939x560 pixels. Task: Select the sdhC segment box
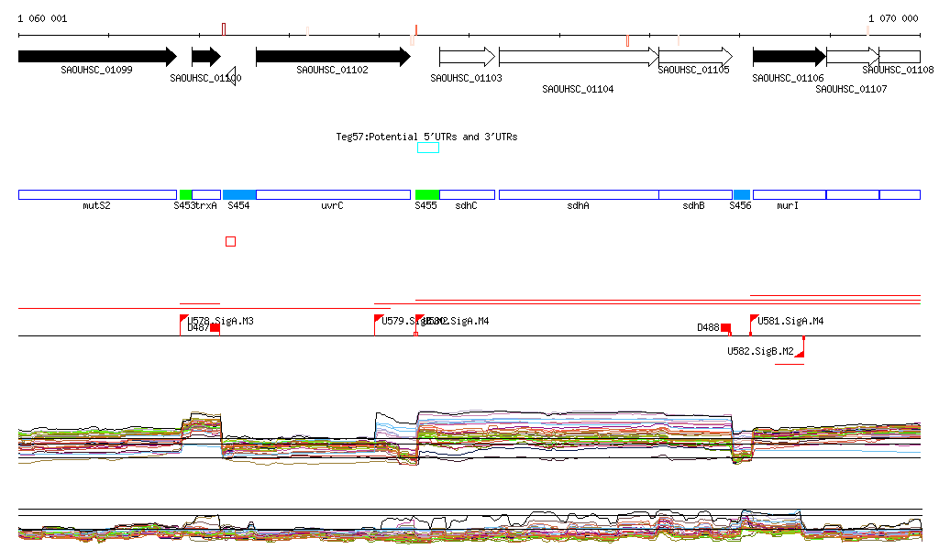pyautogui.click(x=467, y=194)
